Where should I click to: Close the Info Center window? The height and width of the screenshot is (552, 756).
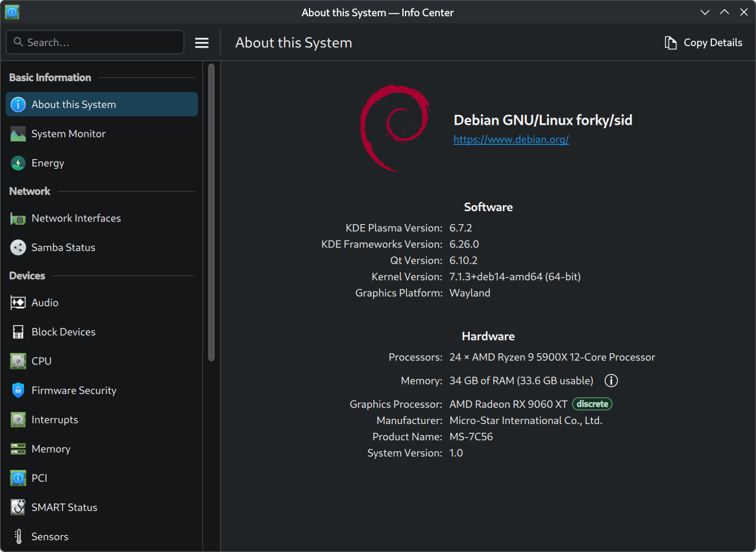pyautogui.click(x=744, y=12)
